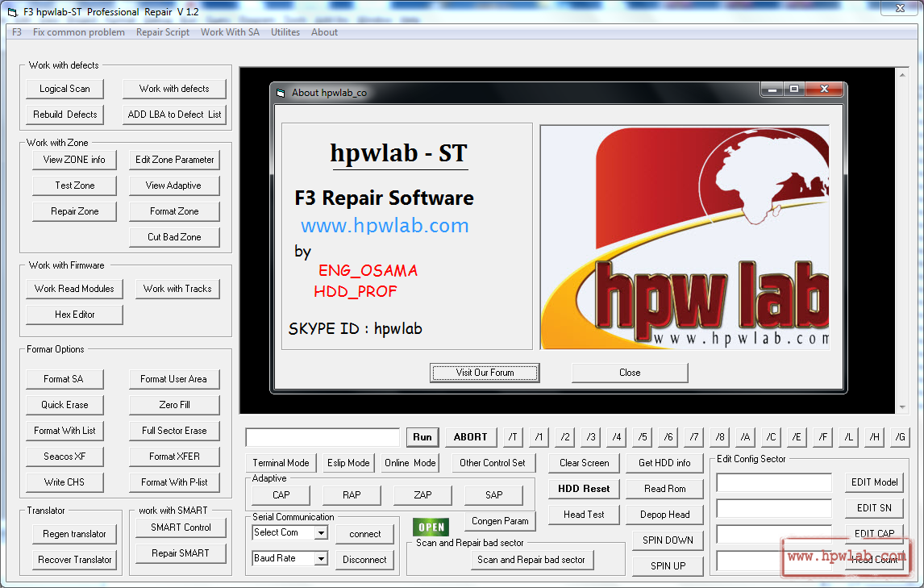Screen dimensions: 924x588
Task: Click Head Test button
Action: [x=584, y=515]
